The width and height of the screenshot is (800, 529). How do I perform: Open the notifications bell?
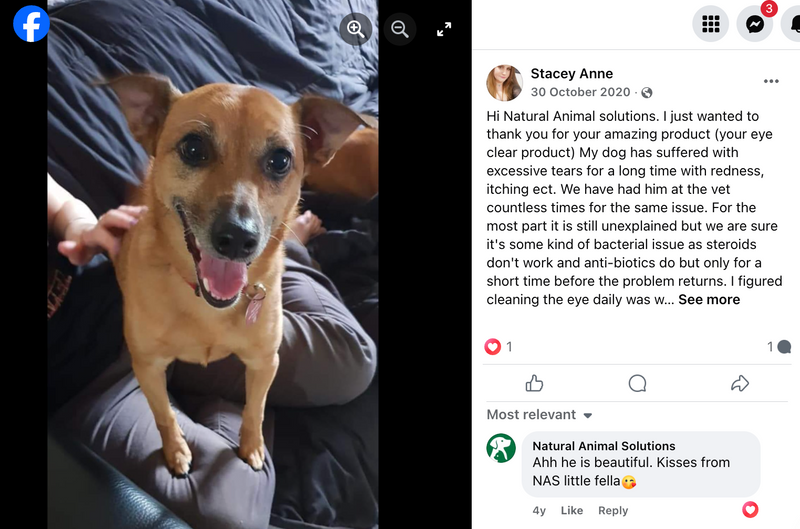click(792, 24)
